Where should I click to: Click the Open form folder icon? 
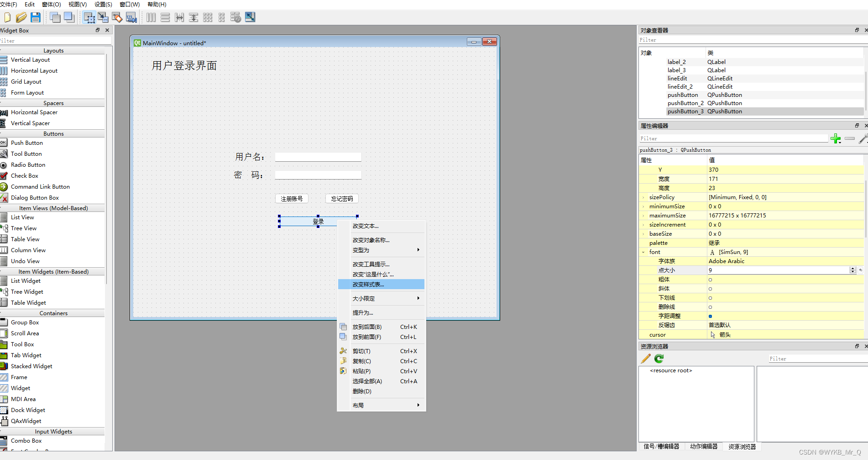[21, 17]
